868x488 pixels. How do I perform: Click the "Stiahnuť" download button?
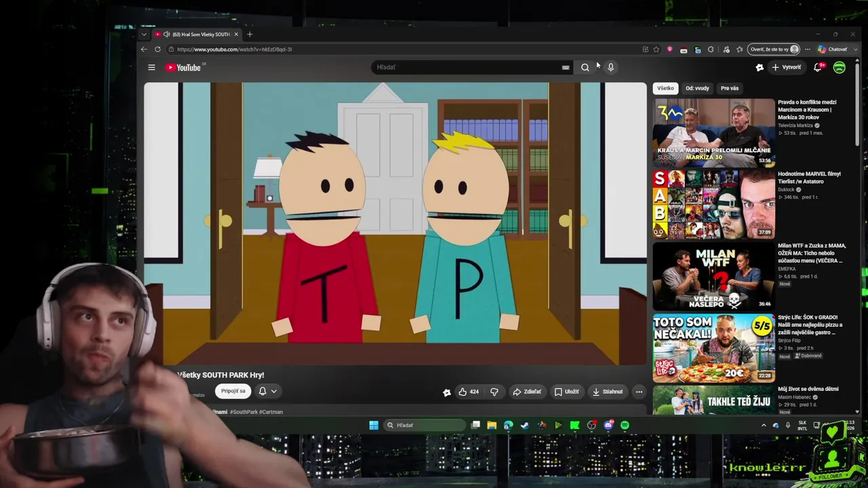[607, 392]
